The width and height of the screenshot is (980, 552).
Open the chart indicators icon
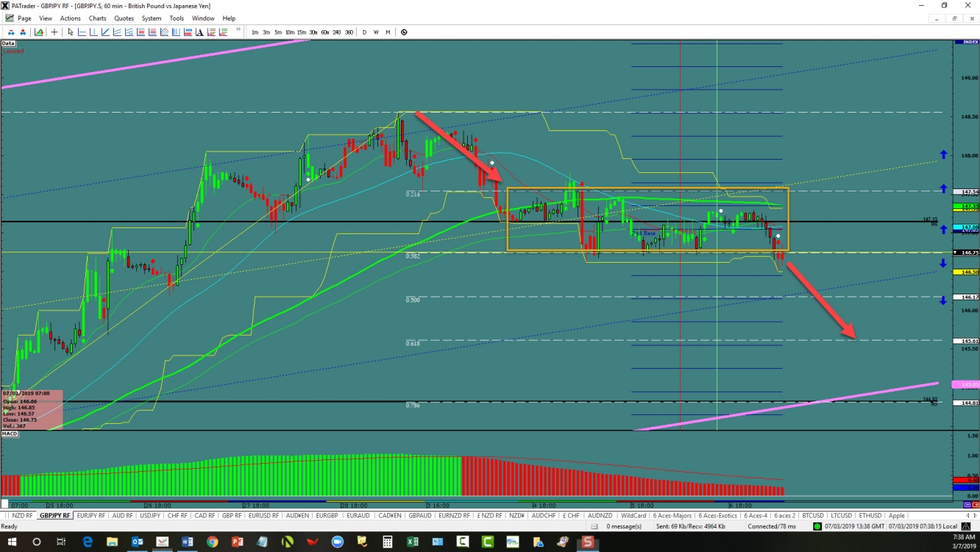[x=38, y=32]
